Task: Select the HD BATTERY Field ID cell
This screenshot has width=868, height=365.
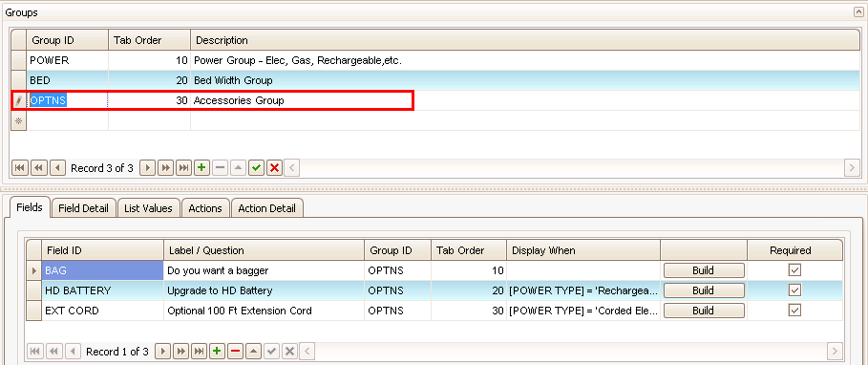Action: pos(102,290)
